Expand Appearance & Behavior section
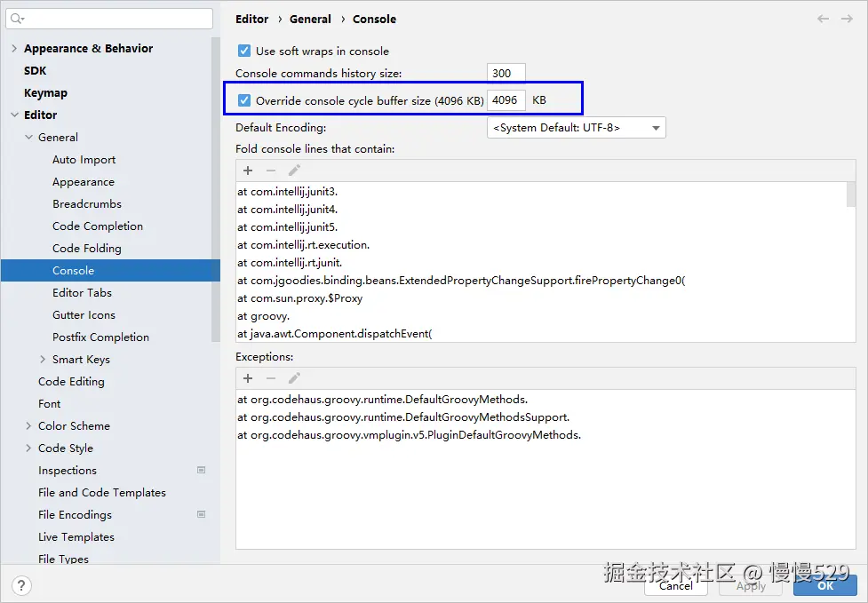868x603 pixels. (14, 49)
